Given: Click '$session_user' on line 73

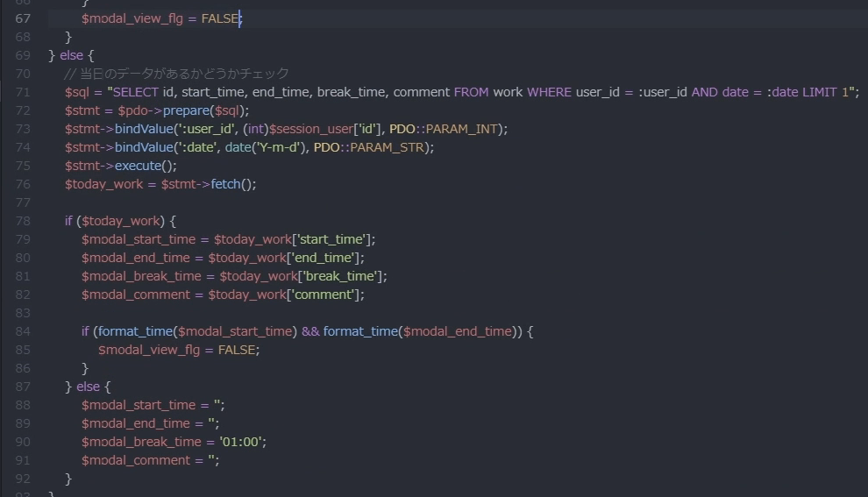Looking at the screenshot, I should 311,129.
